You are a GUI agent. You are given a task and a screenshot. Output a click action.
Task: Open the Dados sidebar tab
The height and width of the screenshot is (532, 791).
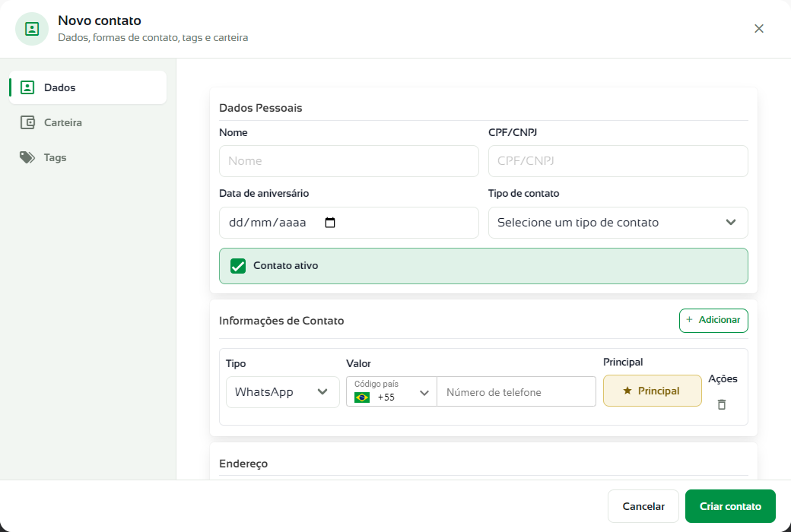[x=87, y=87]
